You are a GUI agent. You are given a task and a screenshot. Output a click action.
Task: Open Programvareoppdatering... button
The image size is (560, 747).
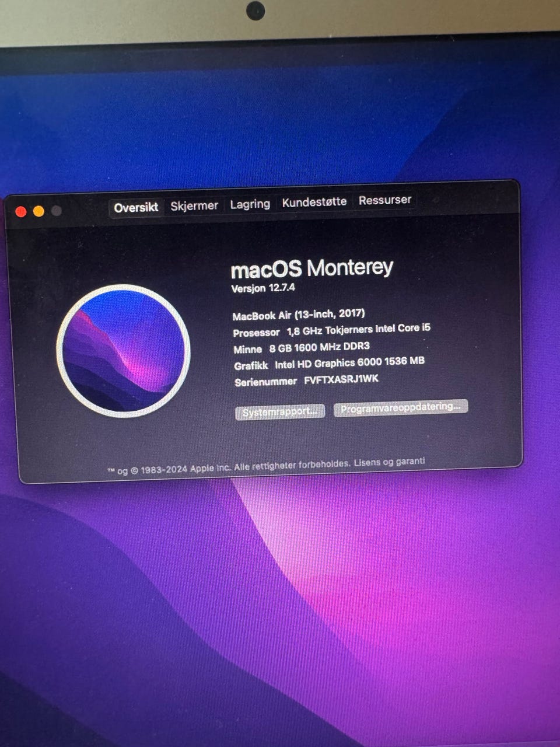(x=401, y=407)
